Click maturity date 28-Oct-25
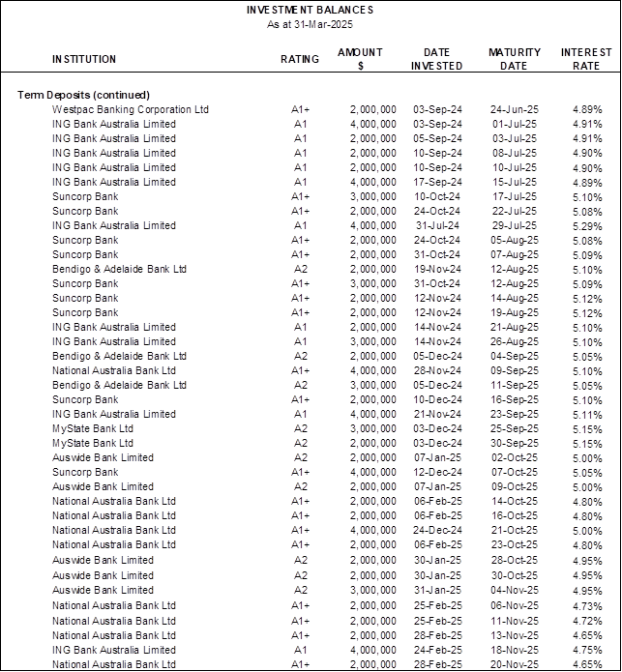Screen dimensions: 622x672 pos(515,561)
